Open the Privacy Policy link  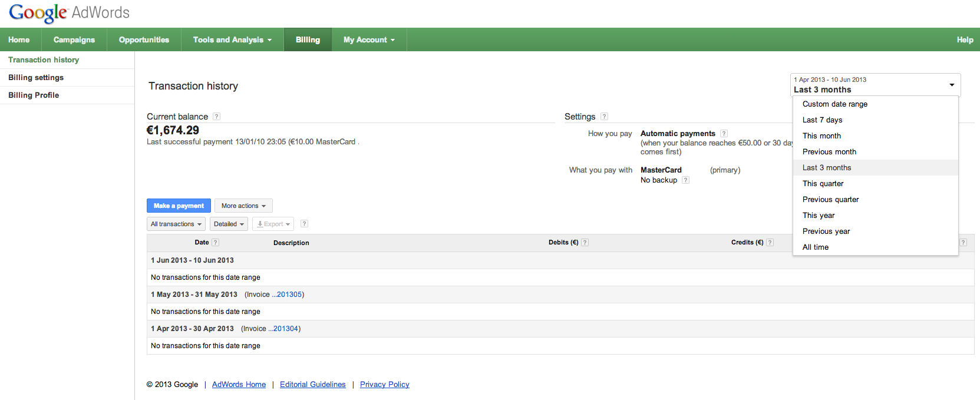tap(385, 385)
